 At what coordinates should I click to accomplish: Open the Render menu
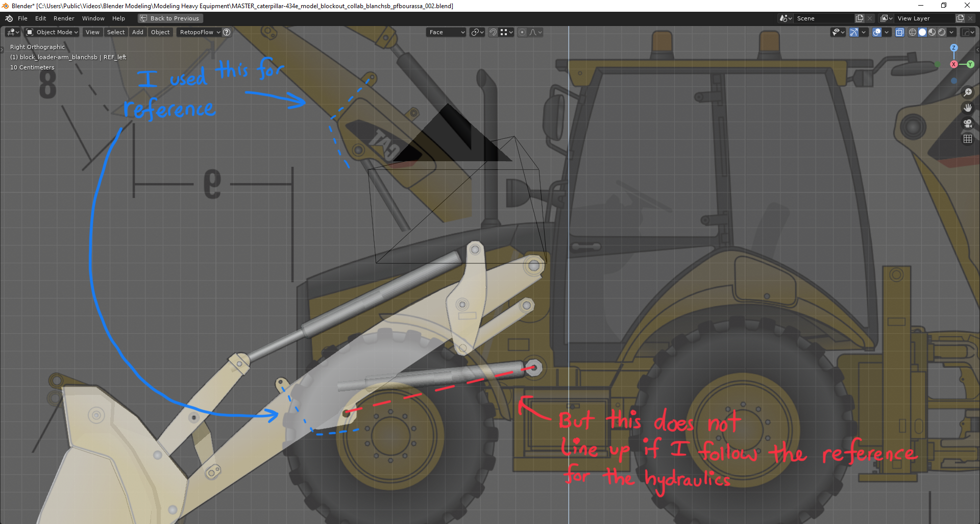[64, 18]
